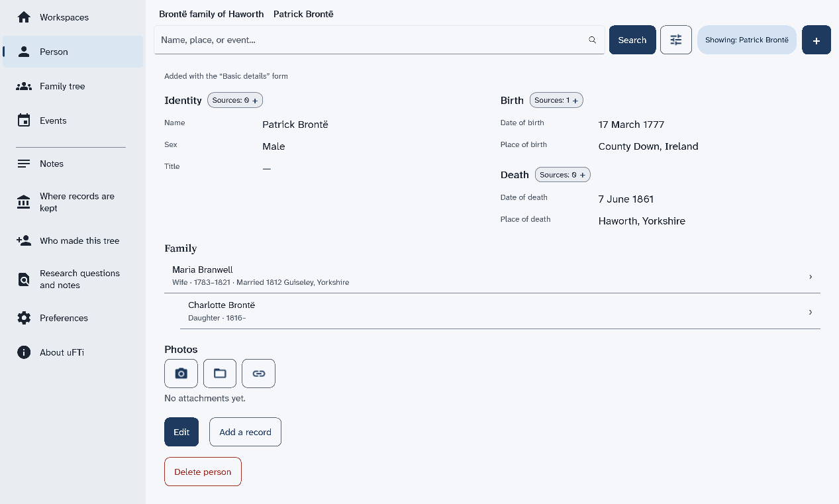Focus the name, place, or event search field

pyautogui.click(x=379, y=40)
